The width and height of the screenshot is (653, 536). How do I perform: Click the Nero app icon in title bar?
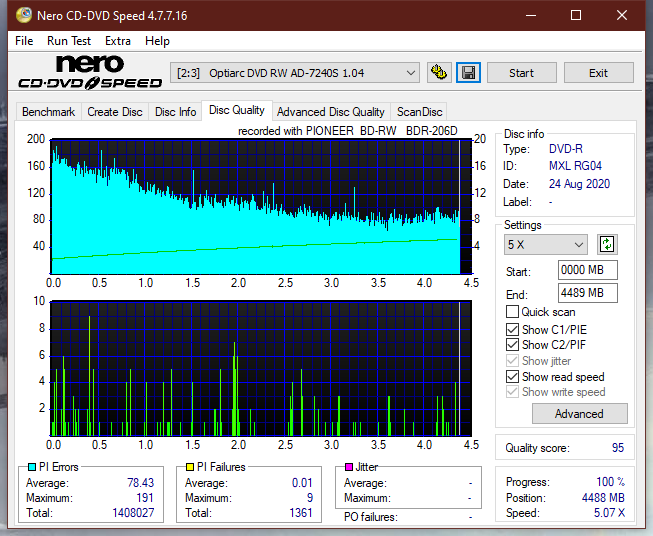tap(24, 15)
